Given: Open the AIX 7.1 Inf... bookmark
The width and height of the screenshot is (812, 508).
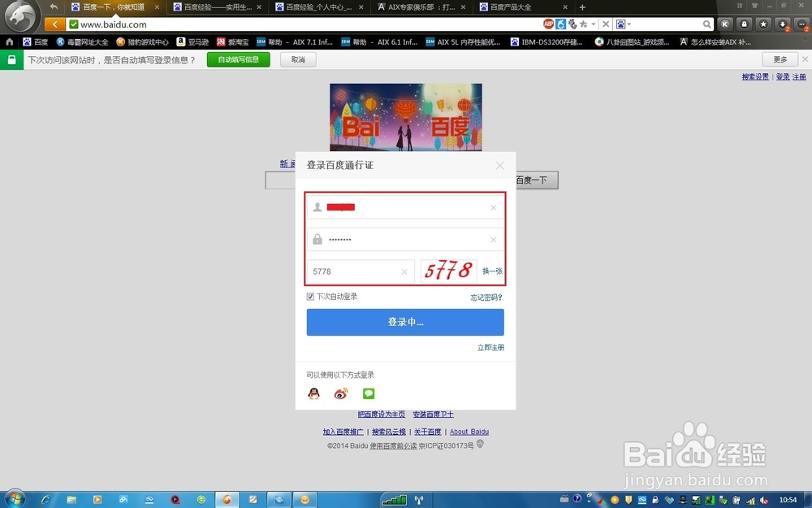Looking at the screenshot, I should pyautogui.click(x=295, y=42).
